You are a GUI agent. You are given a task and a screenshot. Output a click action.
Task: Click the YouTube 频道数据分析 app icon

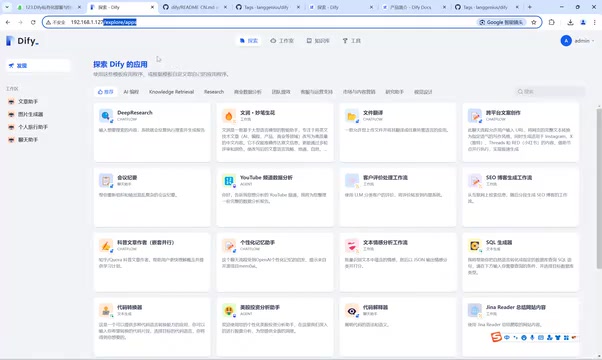[229, 180]
